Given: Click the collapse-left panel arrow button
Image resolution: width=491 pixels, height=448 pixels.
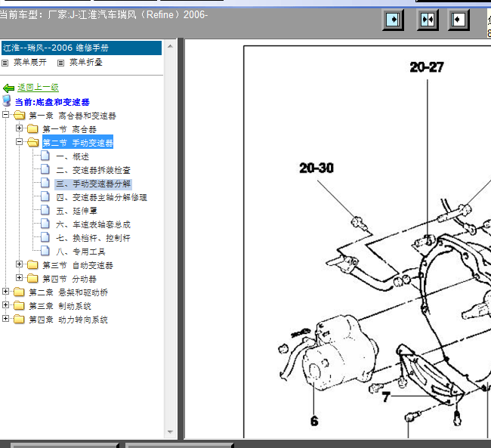Looking at the screenshot, I should tap(459, 20).
